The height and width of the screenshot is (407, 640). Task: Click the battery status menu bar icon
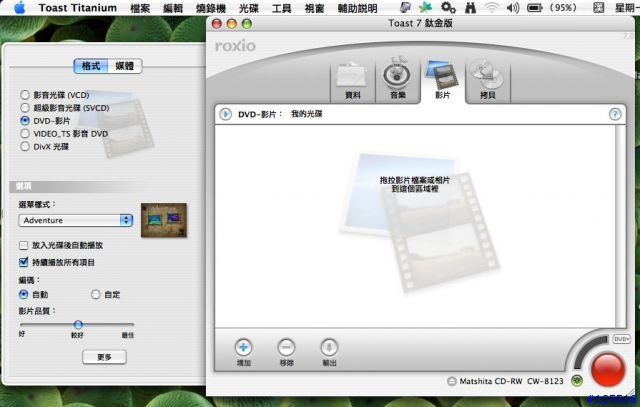click(x=534, y=7)
